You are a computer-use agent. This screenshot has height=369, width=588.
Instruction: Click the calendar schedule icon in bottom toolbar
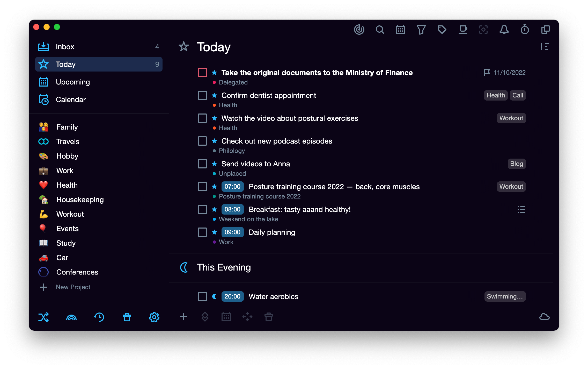pyautogui.click(x=226, y=317)
